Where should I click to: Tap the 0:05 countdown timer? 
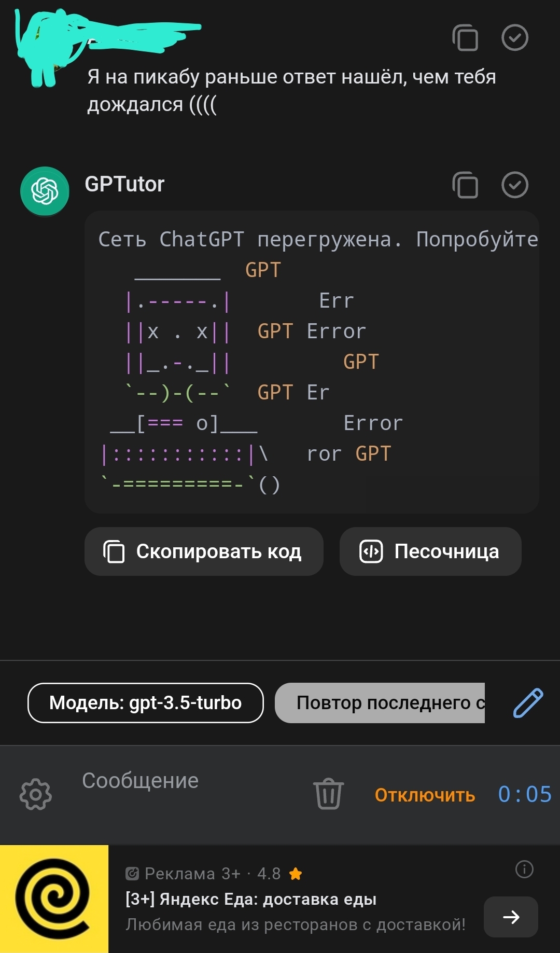[525, 794]
